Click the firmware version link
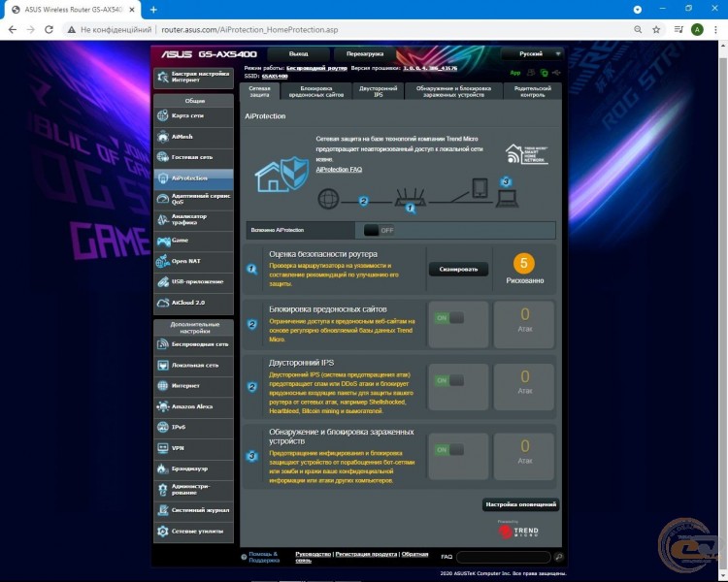 [430, 68]
